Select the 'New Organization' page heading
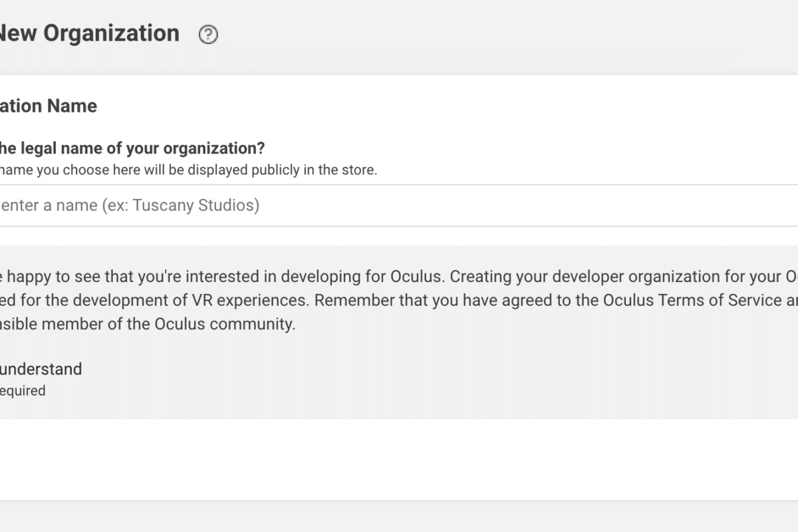 pos(90,33)
